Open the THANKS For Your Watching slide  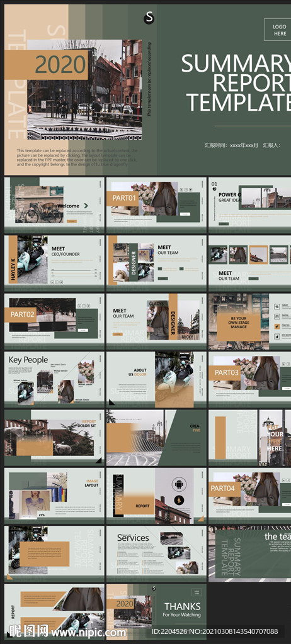pos(156,612)
